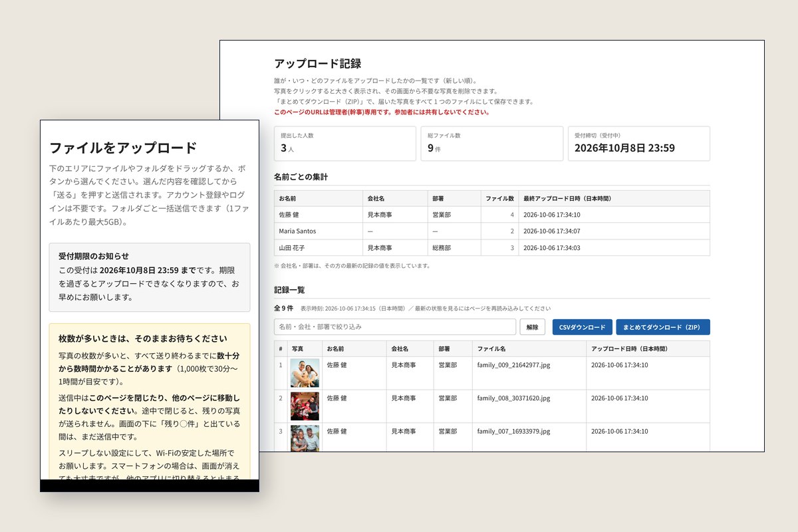Click the ファイル名 column header in record list
798x532 pixels.
pos(529,348)
